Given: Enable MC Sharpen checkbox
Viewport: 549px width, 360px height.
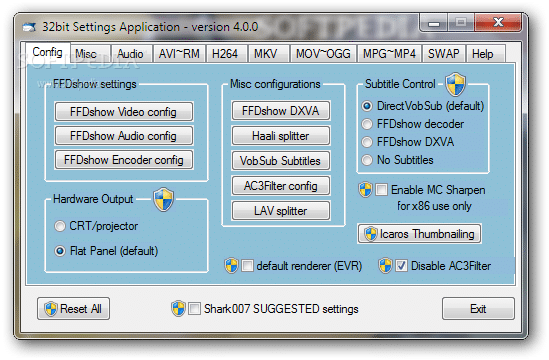Looking at the screenshot, I should 381,189.
